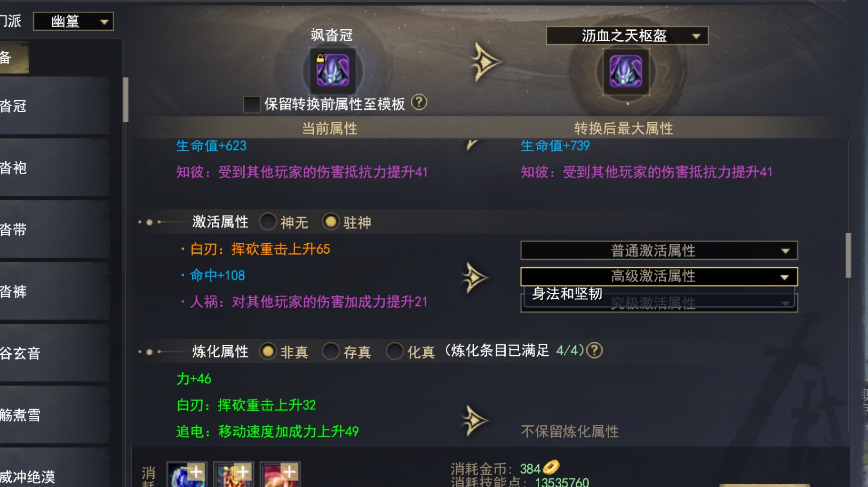Pick 身法和坚韧 from the dropdown list

click(567, 294)
